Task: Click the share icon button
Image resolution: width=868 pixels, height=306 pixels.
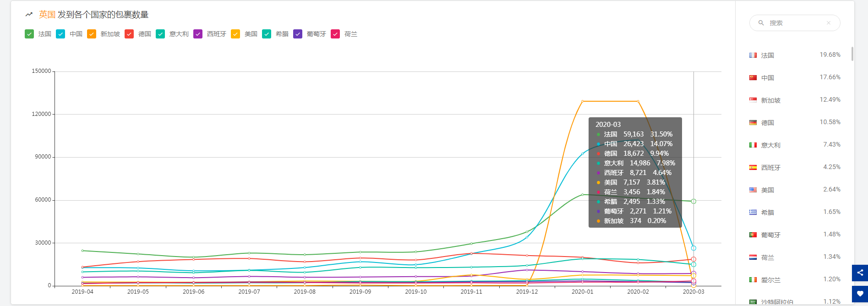Action: pyautogui.click(x=860, y=273)
